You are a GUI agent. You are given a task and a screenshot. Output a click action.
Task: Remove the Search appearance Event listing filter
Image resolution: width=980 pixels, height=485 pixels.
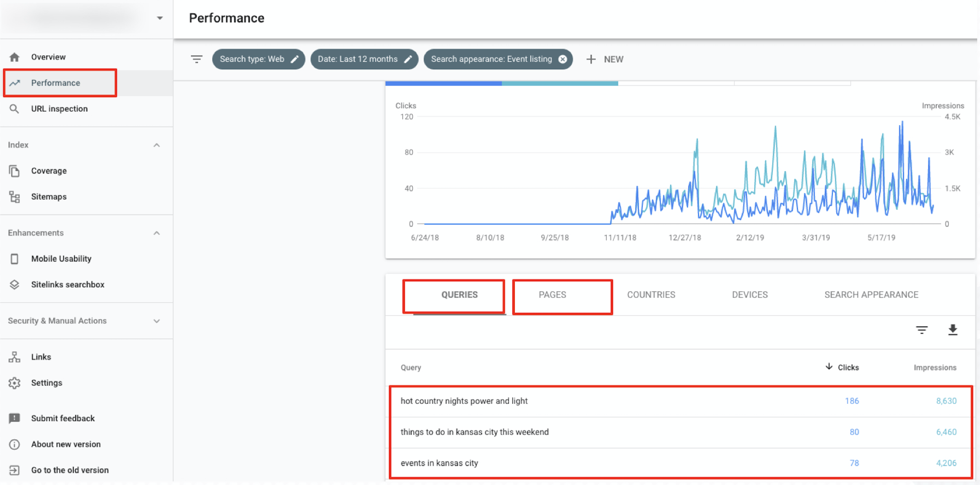point(562,59)
